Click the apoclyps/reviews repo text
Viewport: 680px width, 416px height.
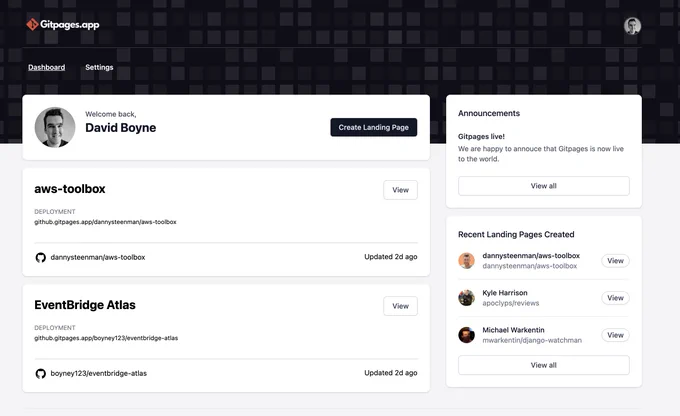pyautogui.click(x=510, y=303)
